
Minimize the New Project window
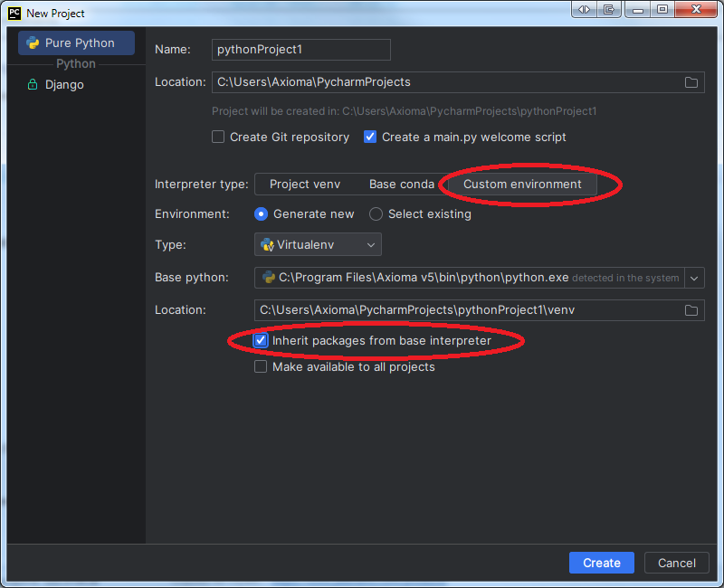pos(638,9)
